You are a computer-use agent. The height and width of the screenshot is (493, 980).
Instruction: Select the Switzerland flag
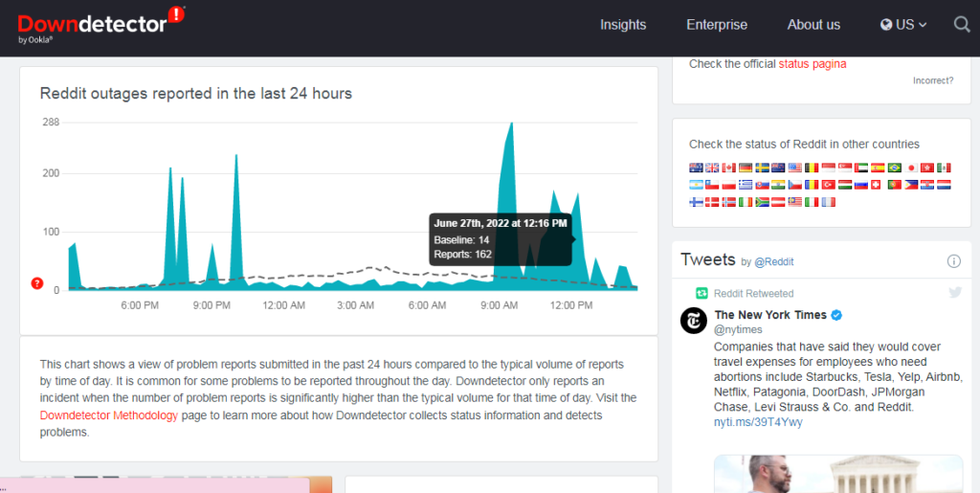[876, 185]
